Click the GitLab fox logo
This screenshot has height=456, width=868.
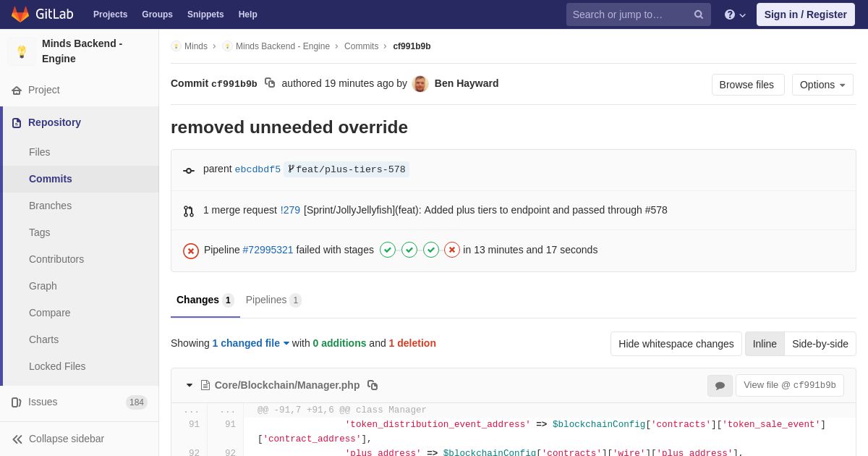pyautogui.click(x=20, y=14)
